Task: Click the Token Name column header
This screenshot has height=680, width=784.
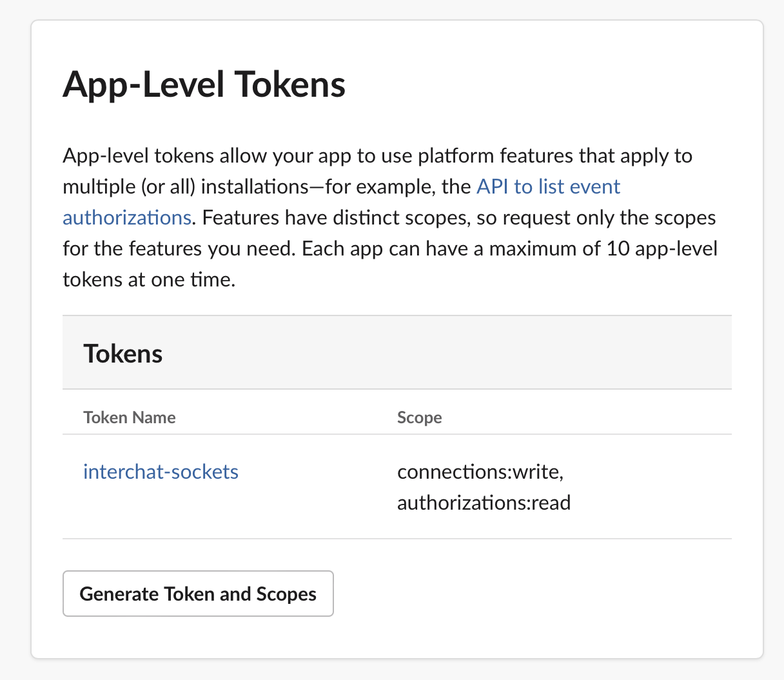Action: click(130, 417)
